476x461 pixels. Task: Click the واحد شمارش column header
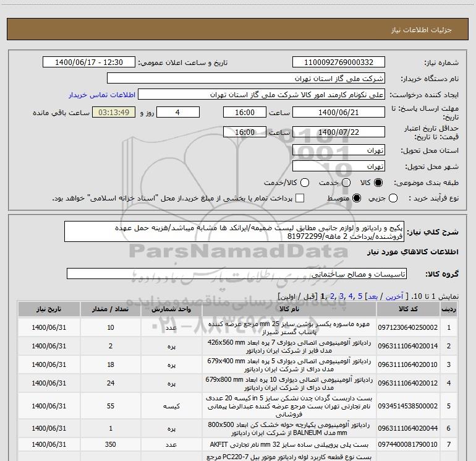click(x=171, y=309)
